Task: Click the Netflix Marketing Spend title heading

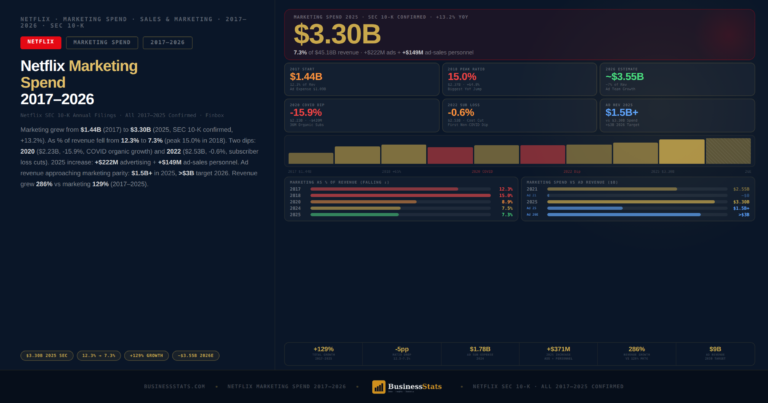Action: [x=79, y=82]
